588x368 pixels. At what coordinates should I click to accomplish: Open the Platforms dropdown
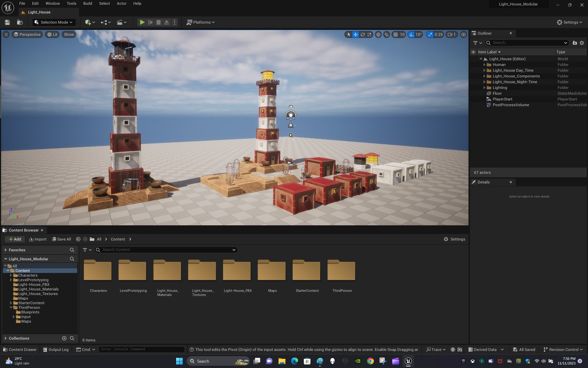point(201,22)
